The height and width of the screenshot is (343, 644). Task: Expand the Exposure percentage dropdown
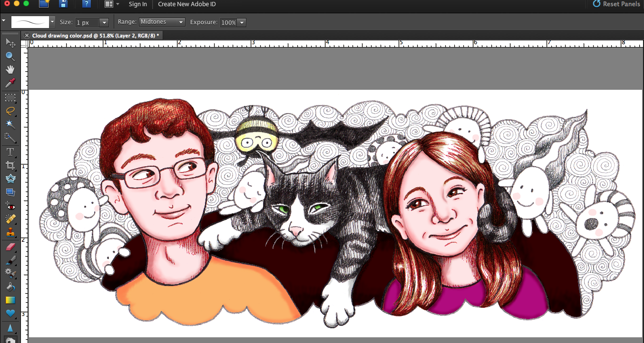click(241, 22)
